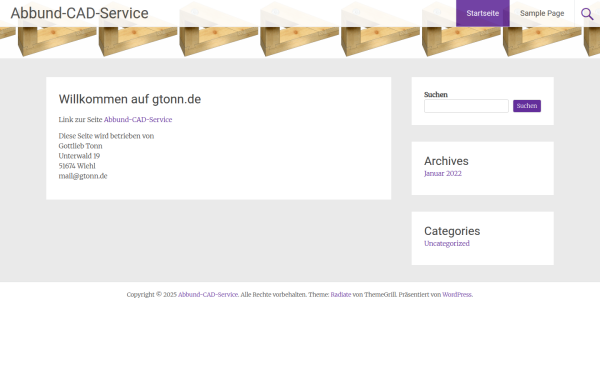The height and width of the screenshot is (375, 600).
Task: Click the Abbund-CAD-Service site title
Action: (80, 13)
